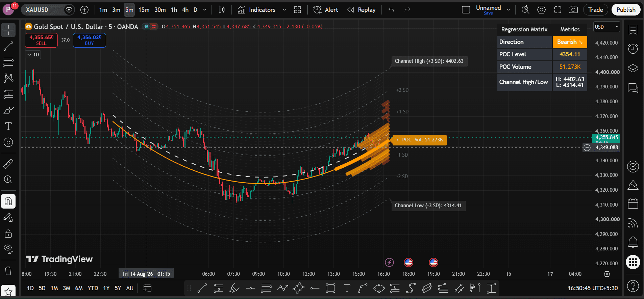Select the trend line drawing tool
The width and height of the screenshot is (644, 299).
8,46
